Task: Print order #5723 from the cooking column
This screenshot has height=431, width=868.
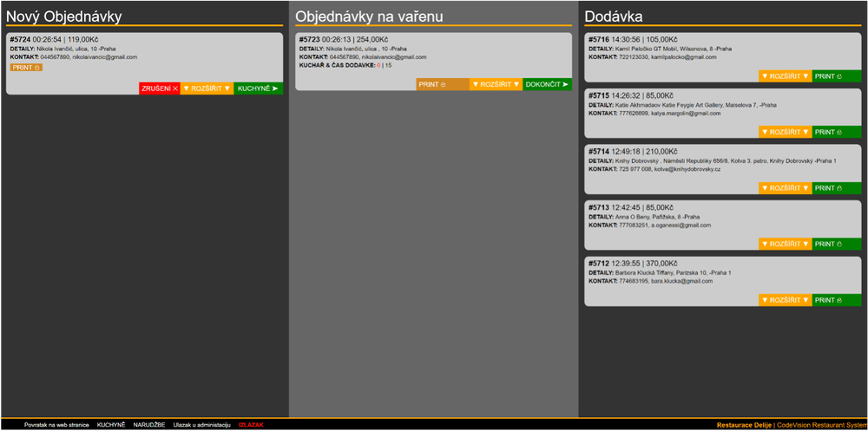Action: [x=443, y=84]
